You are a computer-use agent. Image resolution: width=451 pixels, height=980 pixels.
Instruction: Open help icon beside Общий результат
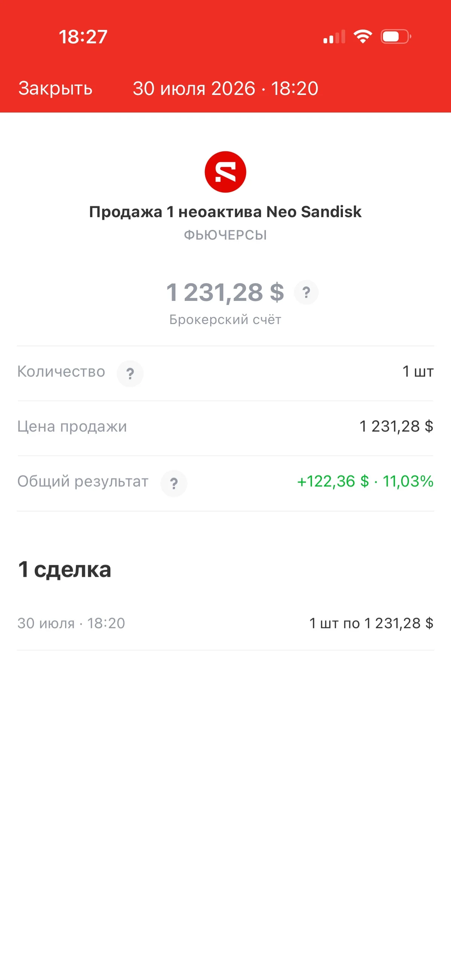click(174, 484)
